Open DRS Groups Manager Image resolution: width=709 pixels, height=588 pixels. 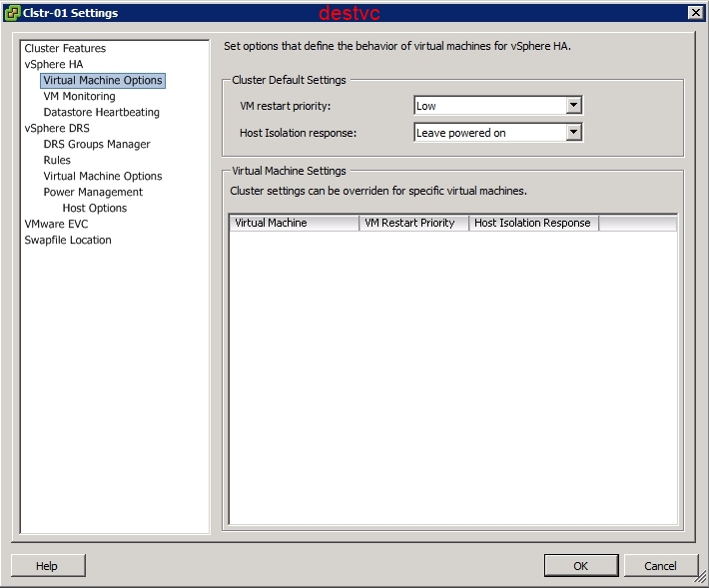(97, 144)
